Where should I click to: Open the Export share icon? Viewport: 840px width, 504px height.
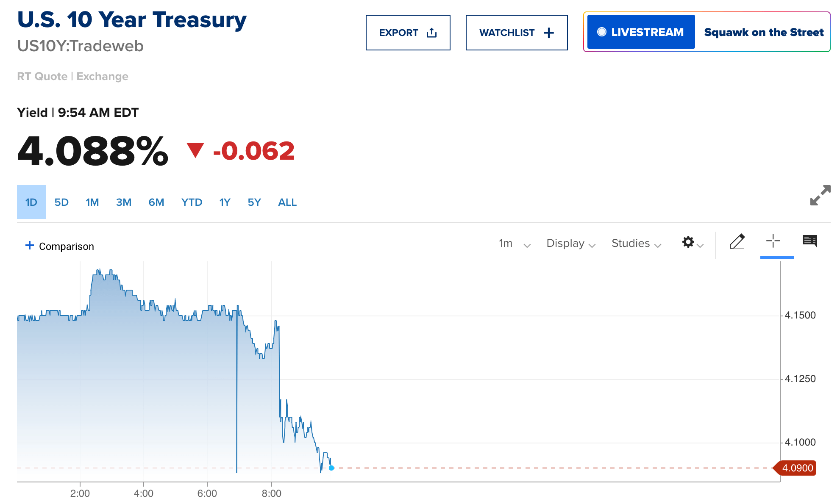[431, 32]
